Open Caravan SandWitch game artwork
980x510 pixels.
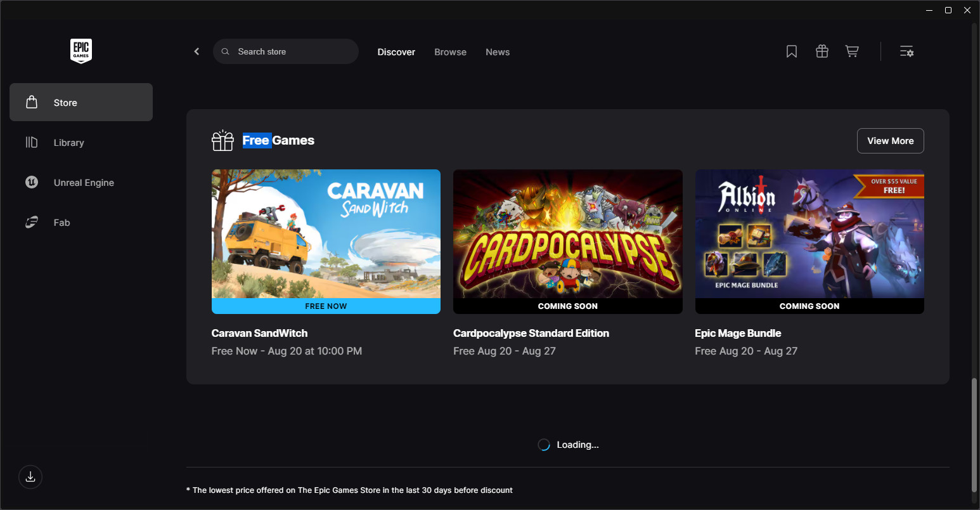pyautogui.click(x=326, y=233)
